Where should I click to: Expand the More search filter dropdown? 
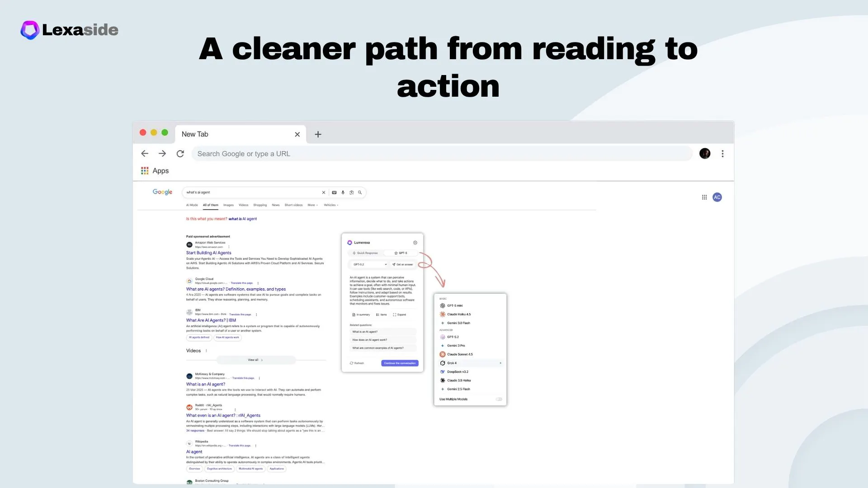click(313, 205)
